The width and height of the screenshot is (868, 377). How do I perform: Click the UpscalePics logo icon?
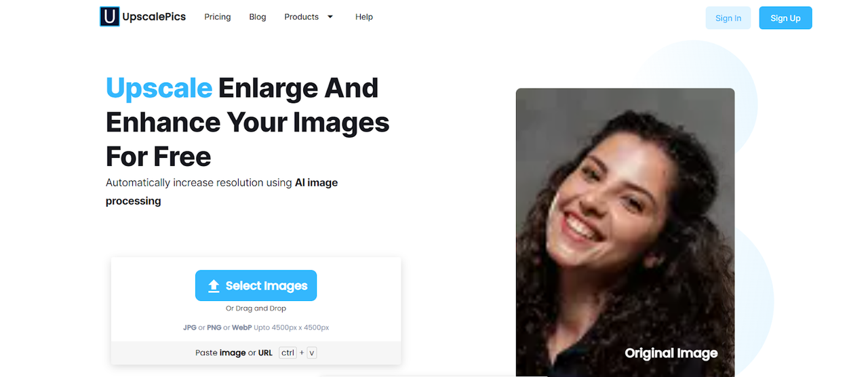click(110, 16)
